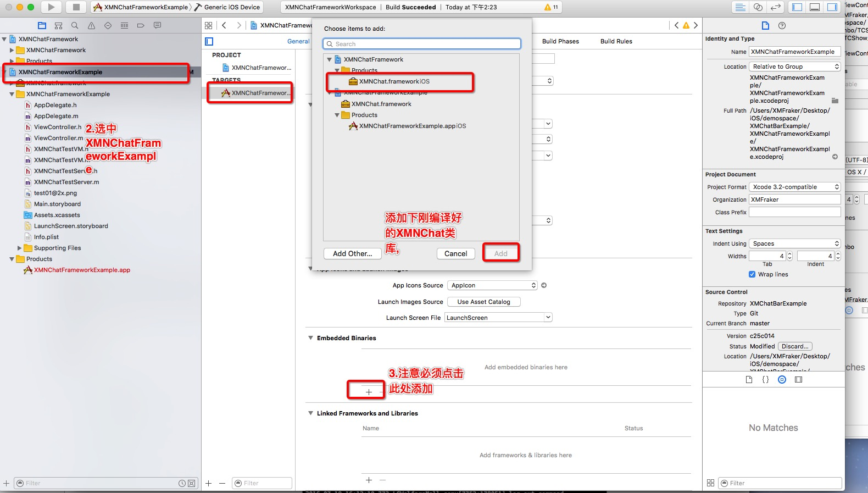This screenshot has height=493, width=868.
Task: Toggle the debug area visibility
Action: tap(815, 7)
